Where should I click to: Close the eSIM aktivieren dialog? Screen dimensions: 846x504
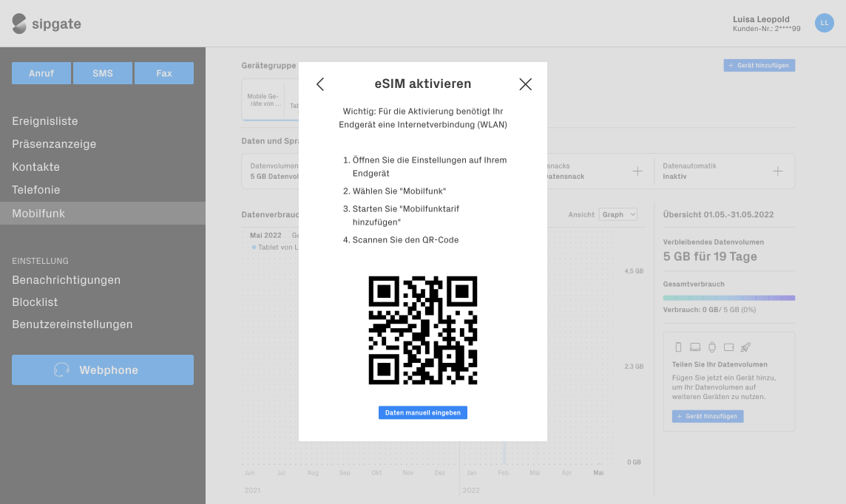[526, 84]
